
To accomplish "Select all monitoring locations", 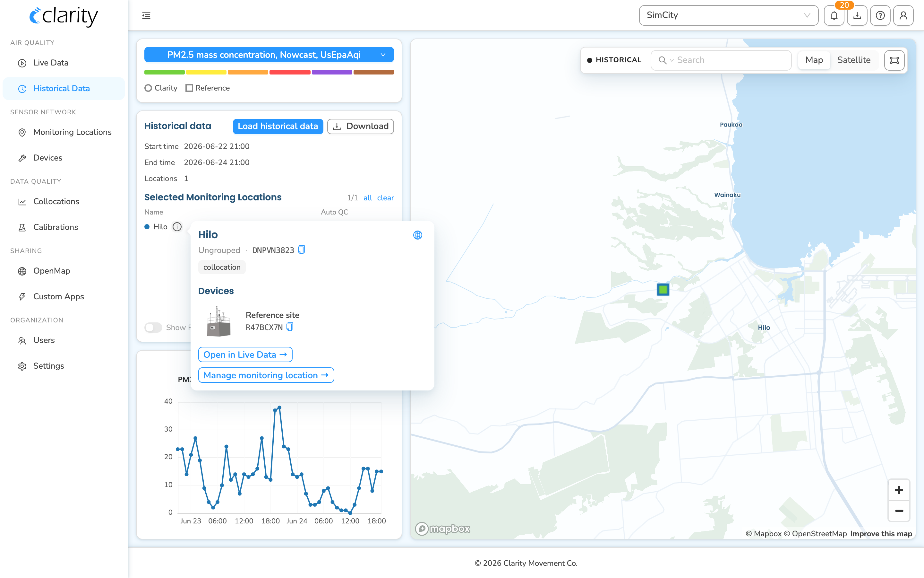I will coord(368,197).
